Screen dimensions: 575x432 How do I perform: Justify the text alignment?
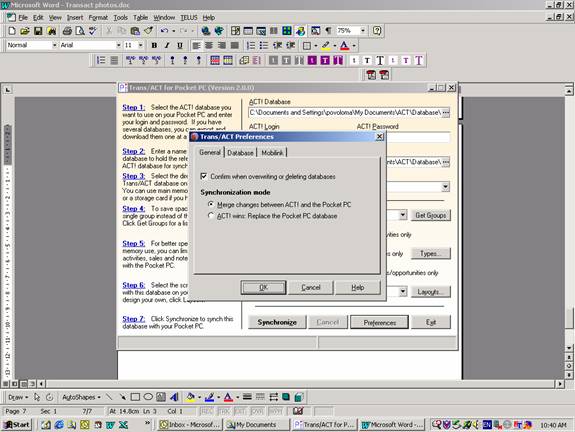click(x=235, y=45)
